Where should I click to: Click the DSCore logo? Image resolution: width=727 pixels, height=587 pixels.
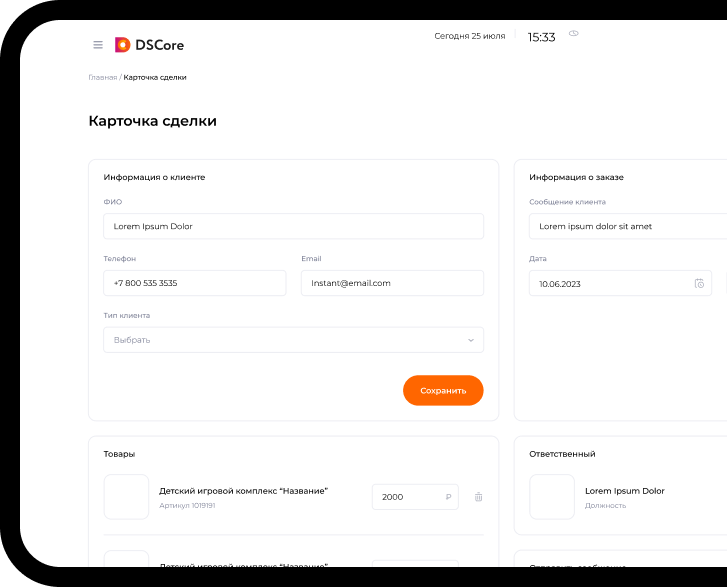149,45
